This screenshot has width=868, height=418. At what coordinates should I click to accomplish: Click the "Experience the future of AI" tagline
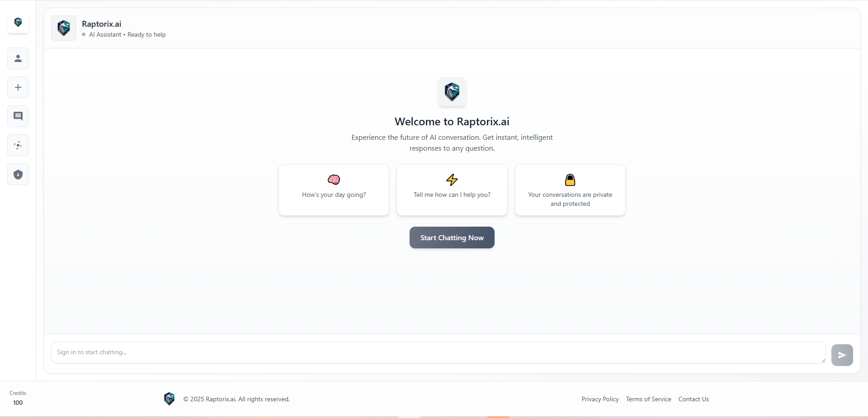[452, 143]
